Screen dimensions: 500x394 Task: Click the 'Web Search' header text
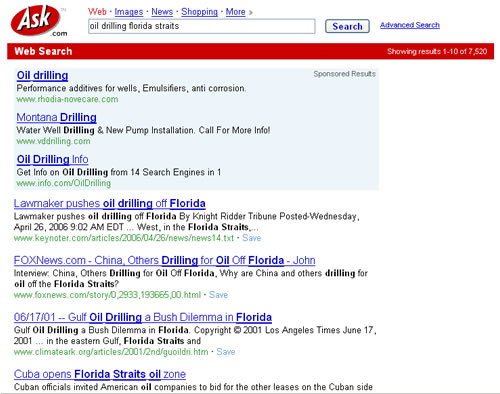[43, 51]
